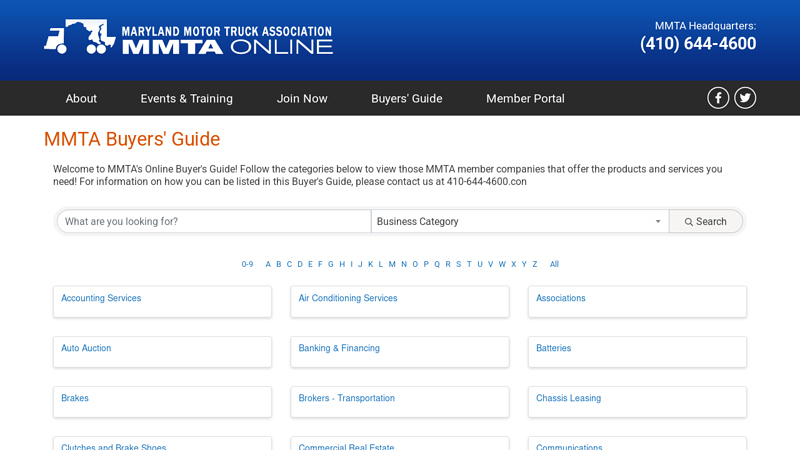Filter listings by letter N

(x=404, y=264)
